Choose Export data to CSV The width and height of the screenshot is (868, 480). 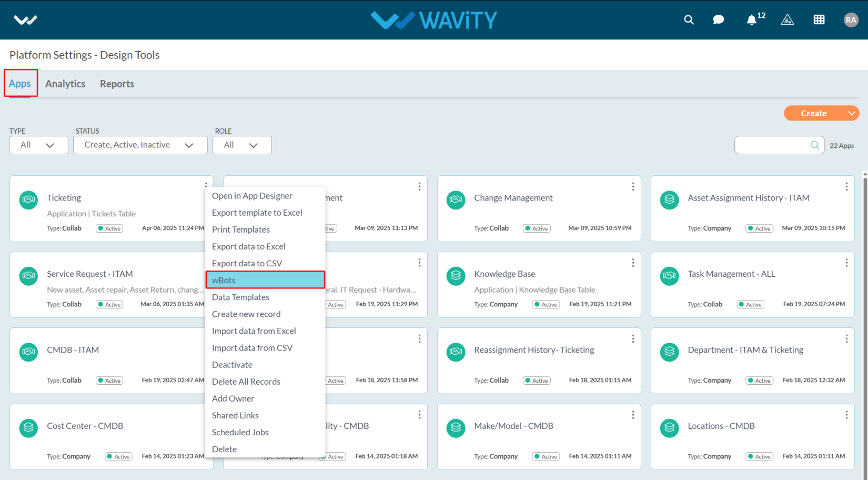[265, 263]
